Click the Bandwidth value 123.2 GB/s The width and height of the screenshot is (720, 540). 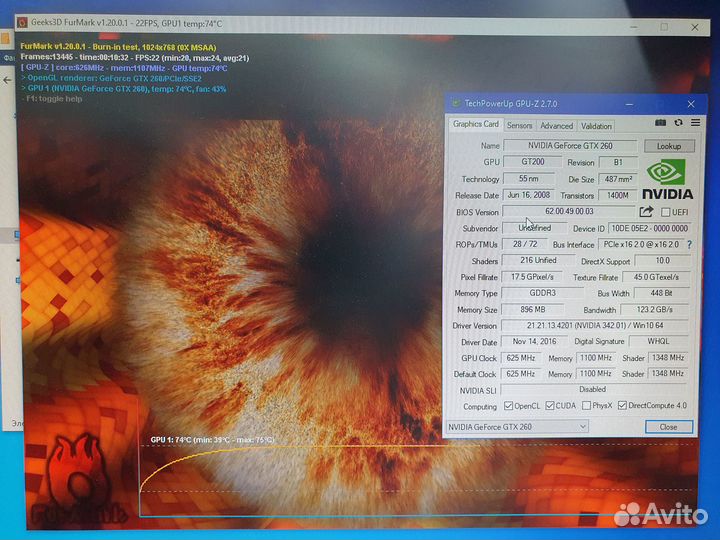pos(654,310)
